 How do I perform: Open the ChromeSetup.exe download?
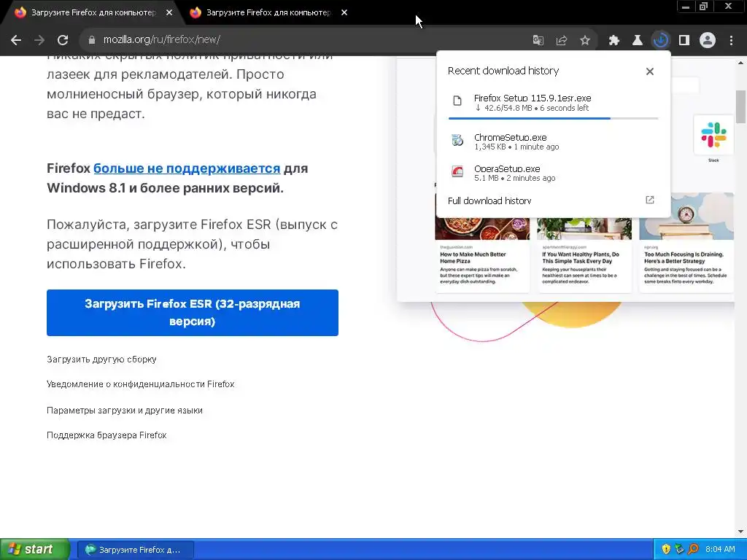pyautogui.click(x=553, y=141)
